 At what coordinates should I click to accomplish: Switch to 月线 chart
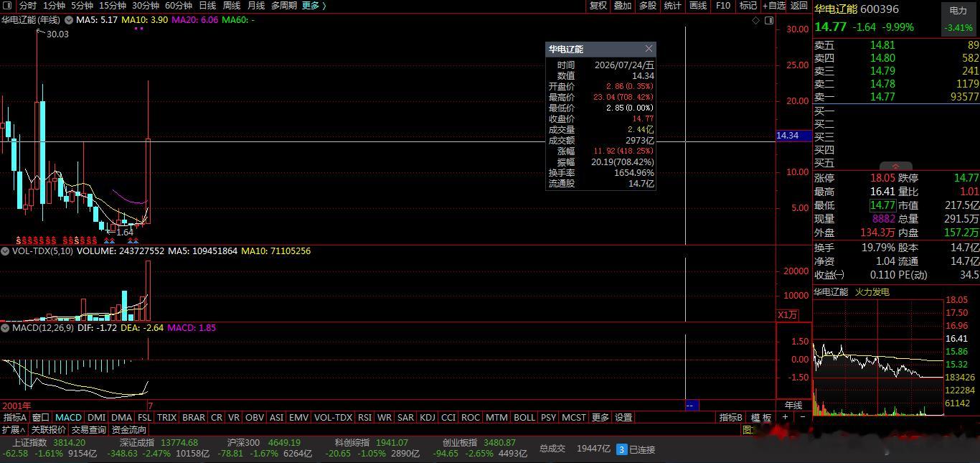pyautogui.click(x=256, y=6)
